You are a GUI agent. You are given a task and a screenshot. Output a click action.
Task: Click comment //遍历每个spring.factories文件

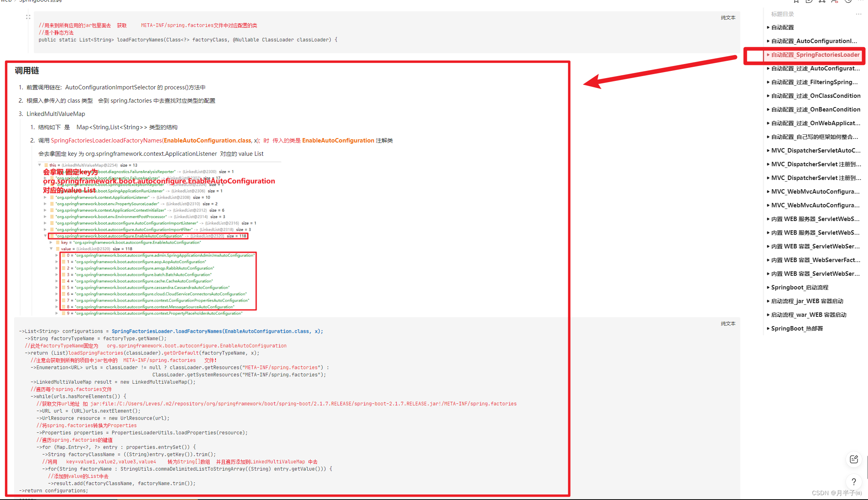coord(71,389)
